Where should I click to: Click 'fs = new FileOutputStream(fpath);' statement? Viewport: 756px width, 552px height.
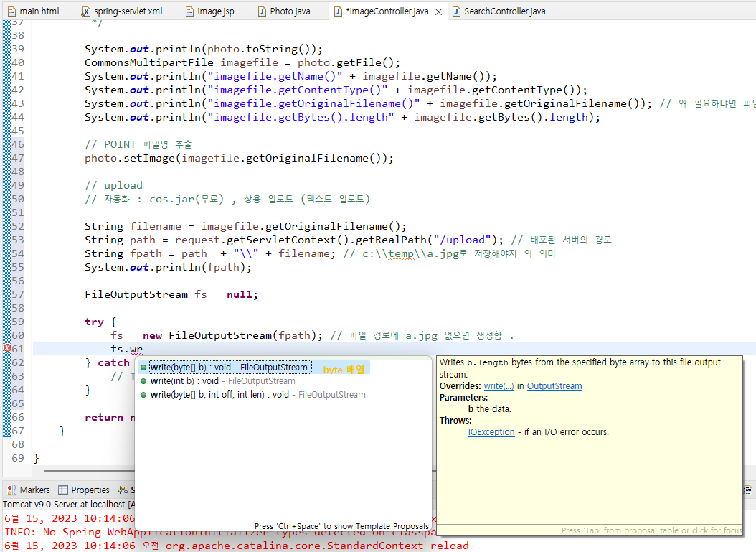pos(217,335)
